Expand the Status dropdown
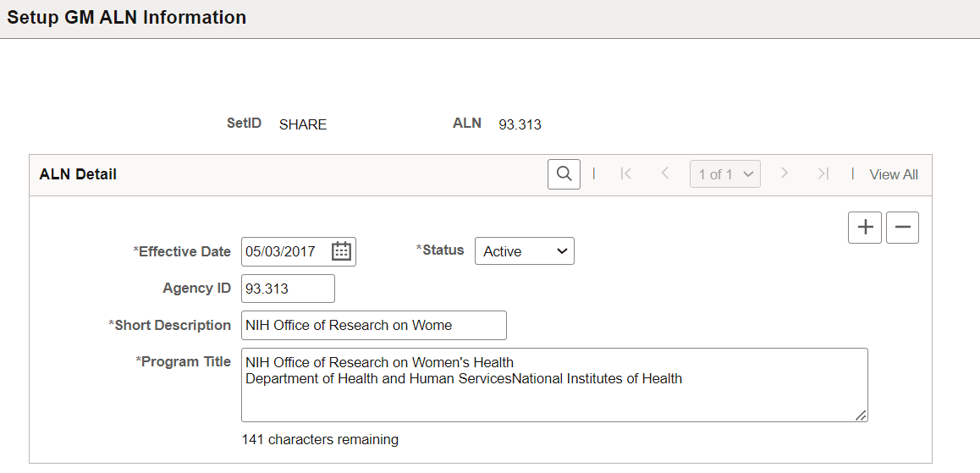Screen dimensions: 980x473 pyautogui.click(x=524, y=251)
